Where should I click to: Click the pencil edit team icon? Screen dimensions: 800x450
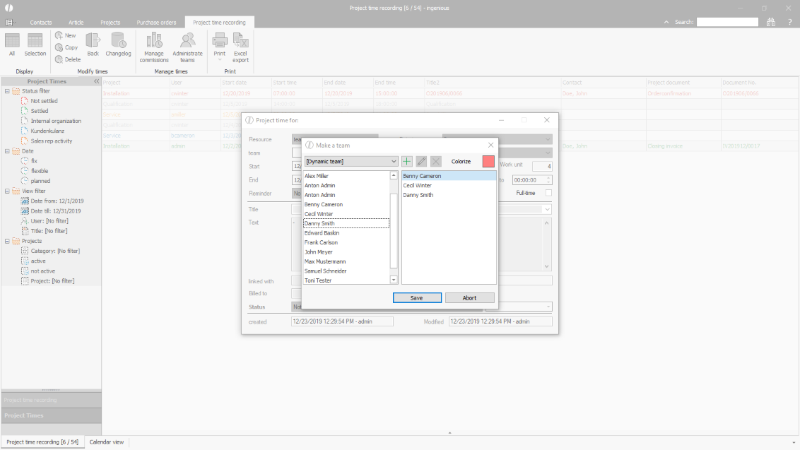tap(421, 161)
